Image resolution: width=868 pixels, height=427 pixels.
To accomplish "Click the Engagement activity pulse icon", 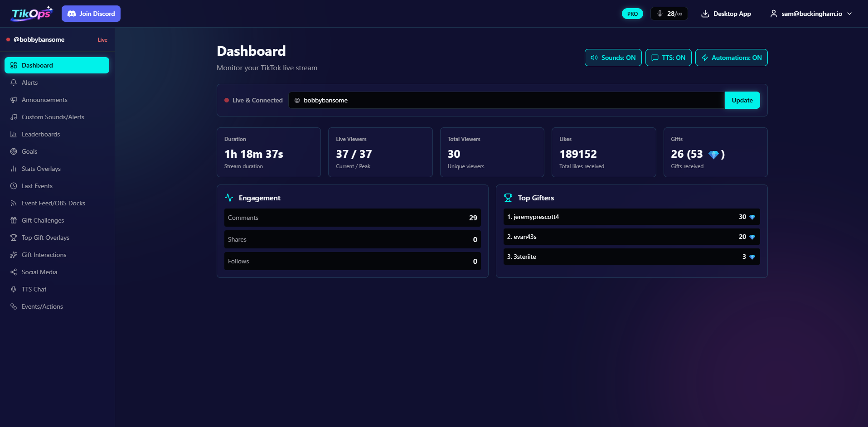I will tap(229, 198).
